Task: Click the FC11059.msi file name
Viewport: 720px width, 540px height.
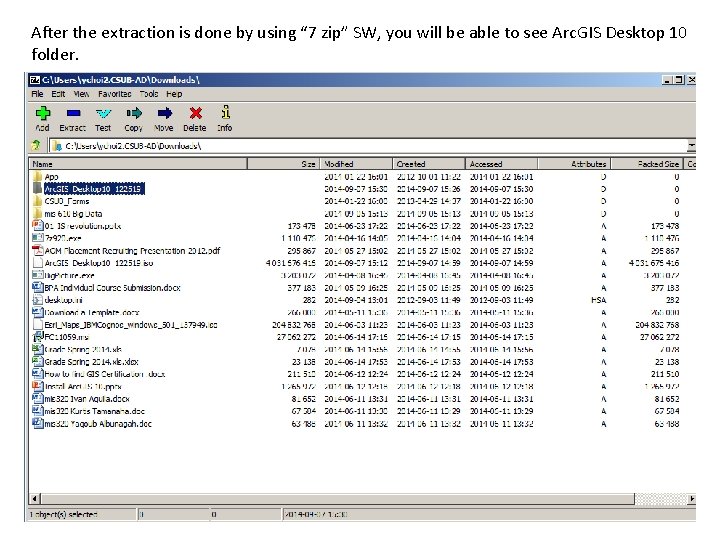Action: point(67,337)
